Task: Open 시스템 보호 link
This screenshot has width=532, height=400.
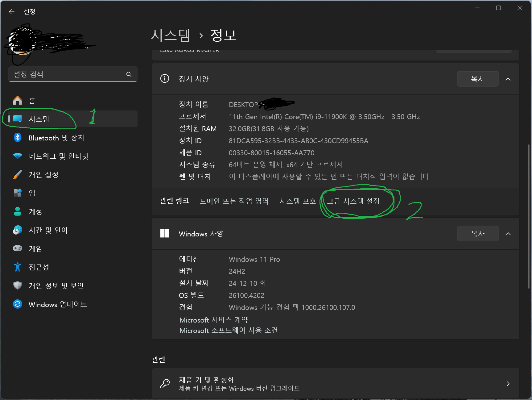Action: click(x=298, y=201)
